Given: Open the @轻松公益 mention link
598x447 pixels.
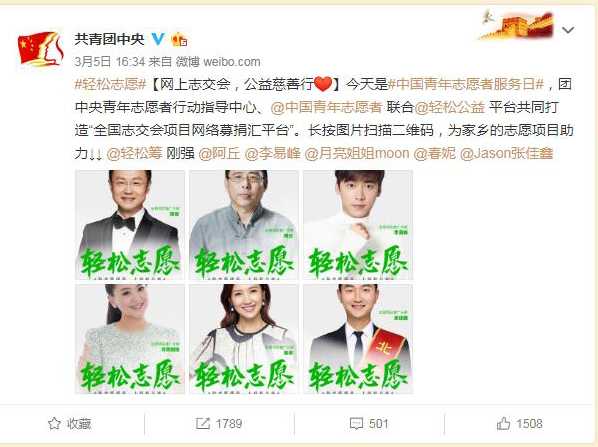Looking at the screenshot, I should pyautogui.click(x=449, y=107).
